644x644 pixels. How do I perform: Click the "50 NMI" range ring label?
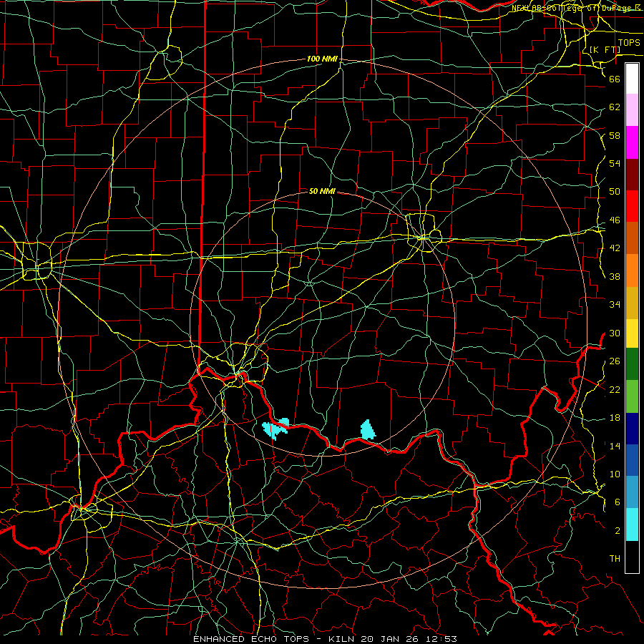(322, 191)
